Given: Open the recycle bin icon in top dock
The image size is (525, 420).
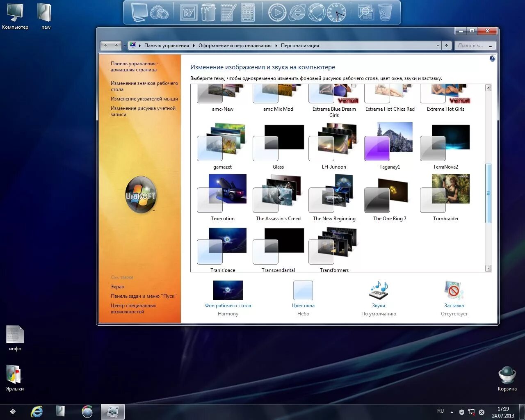Looking at the screenshot, I should (x=385, y=13).
